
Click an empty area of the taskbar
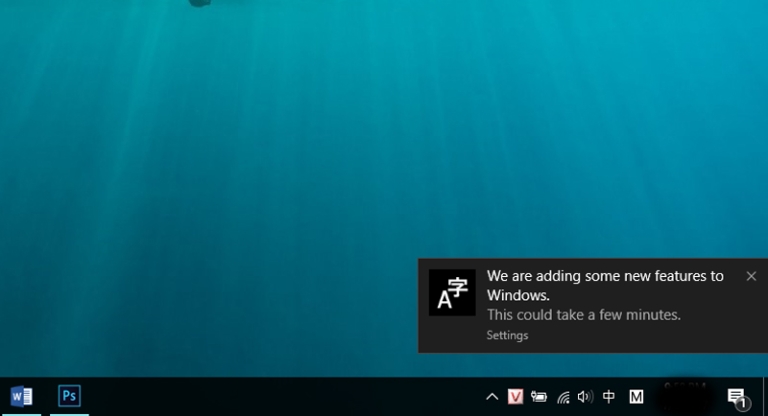pyautogui.click(x=280, y=396)
